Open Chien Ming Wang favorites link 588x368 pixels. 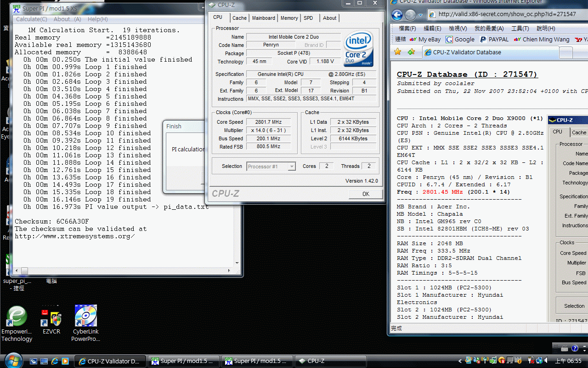542,40
